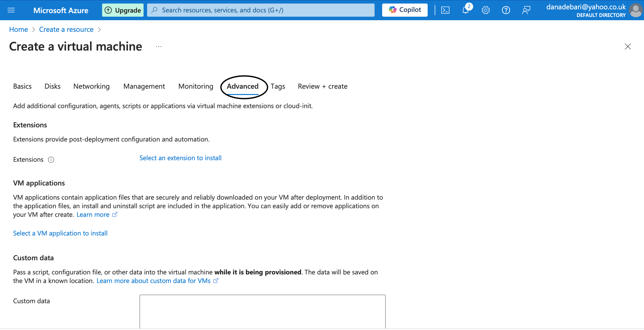Click Select a VM application to install
Image resolution: width=644 pixels, height=330 pixels.
[x=60, y=233]
